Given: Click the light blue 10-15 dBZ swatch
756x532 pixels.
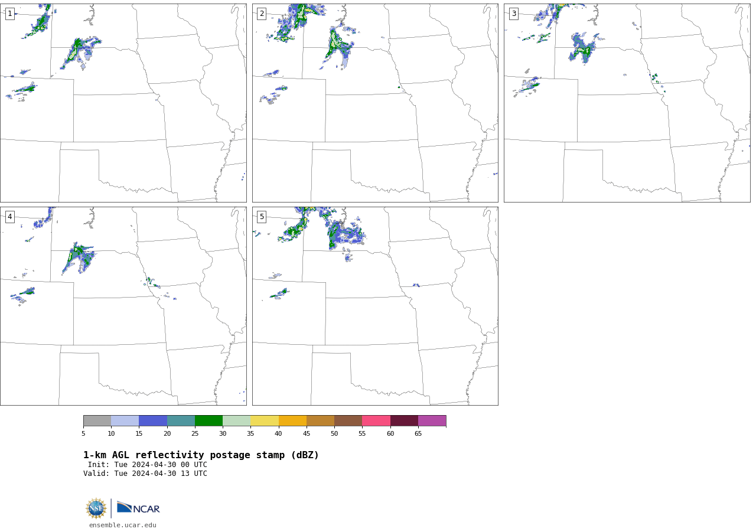Looking at the screenshot, I should pyautogui.click(x=125, y=420).
